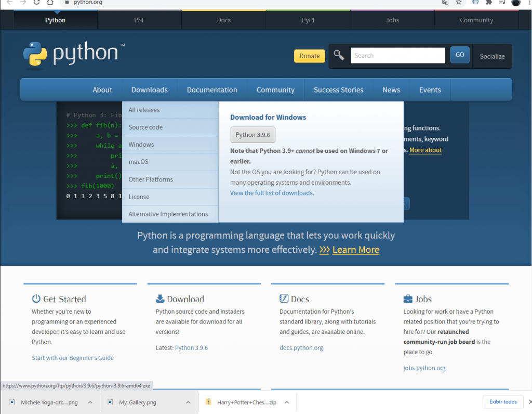Open the Success Stories nav menu
The image size is (532, 414).
[338, 90]
